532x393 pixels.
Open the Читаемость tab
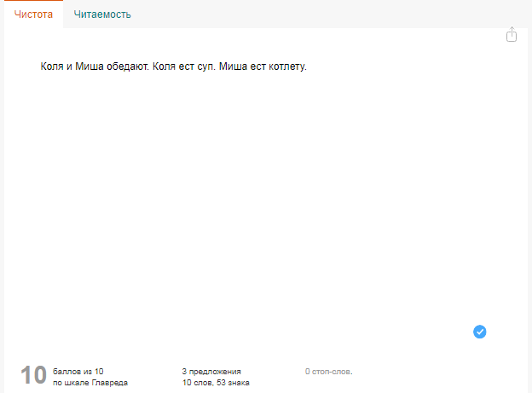(101, 14)
